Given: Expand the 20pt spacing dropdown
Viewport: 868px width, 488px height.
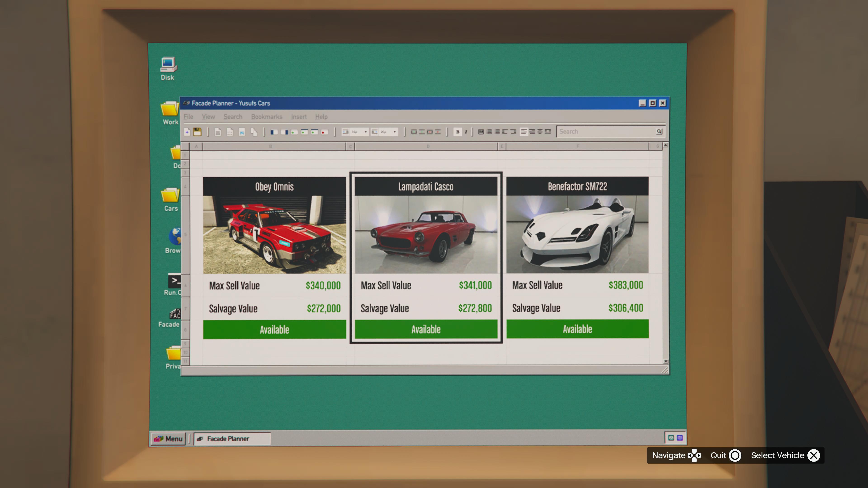Looking at the screenshot, I should [395, 132].
